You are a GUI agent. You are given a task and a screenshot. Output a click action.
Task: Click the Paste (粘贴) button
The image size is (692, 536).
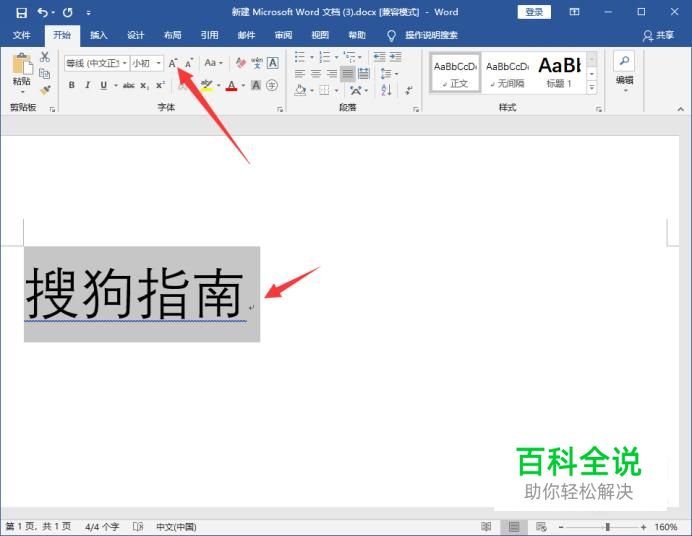click(22, 69)
